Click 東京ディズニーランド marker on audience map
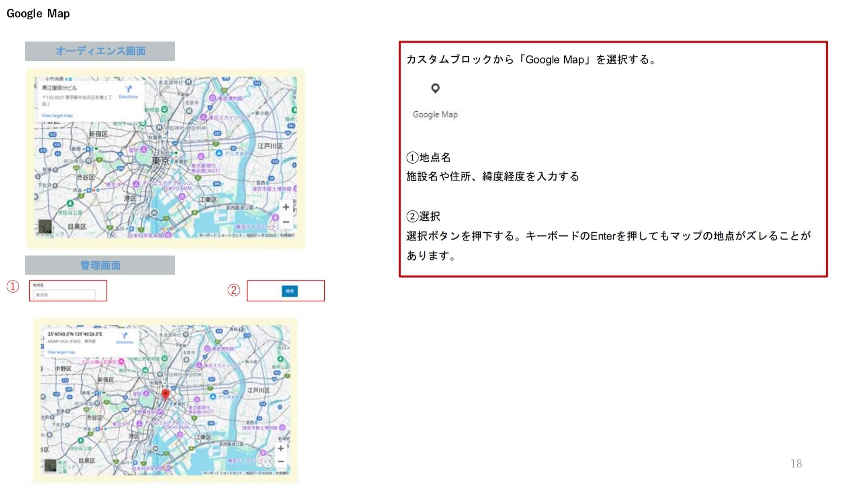868x486 pixels. [x=275, y=217]
